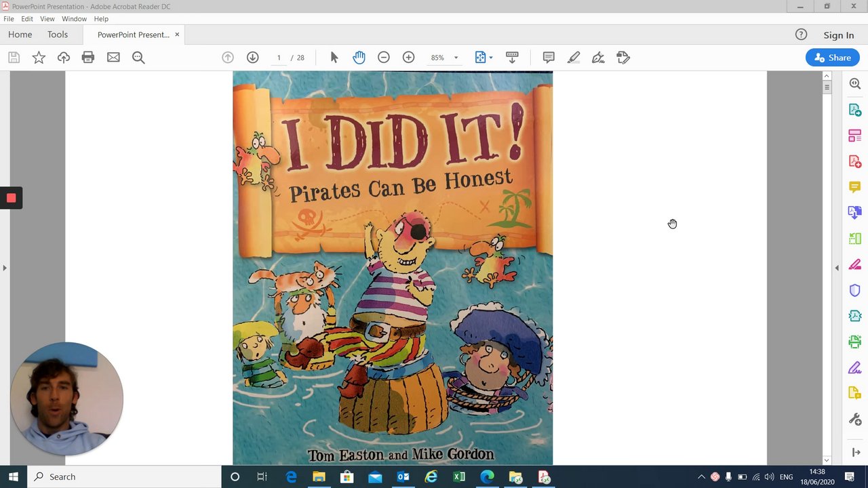Open the page fit options dropdown arrow
The height and width of the screenshot is (488, 868).
(491, 58)
